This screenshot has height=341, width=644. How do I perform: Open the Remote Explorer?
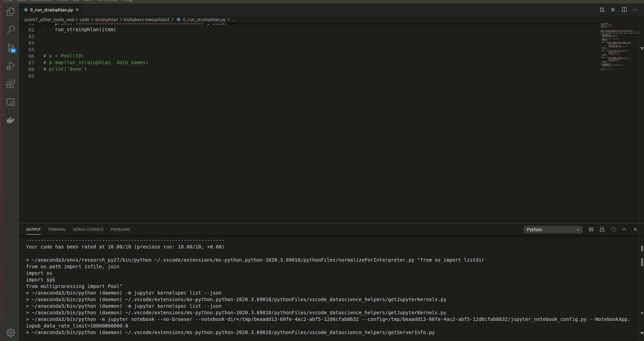[10, 102]
